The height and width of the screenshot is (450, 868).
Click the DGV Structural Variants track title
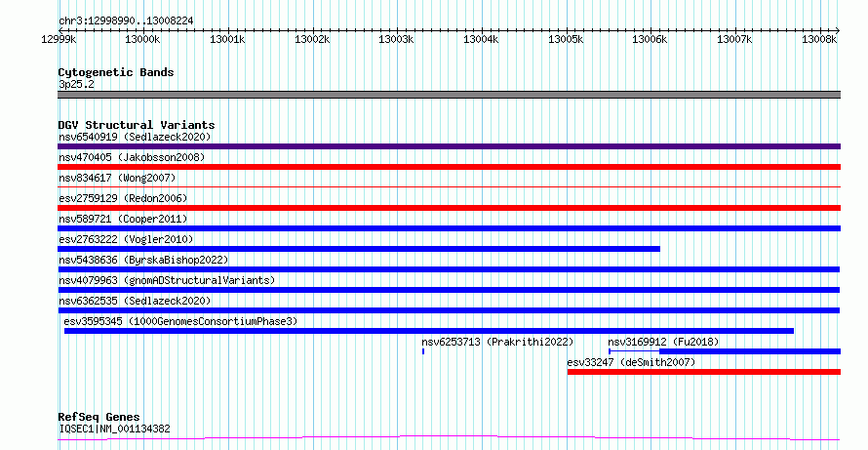137,125
